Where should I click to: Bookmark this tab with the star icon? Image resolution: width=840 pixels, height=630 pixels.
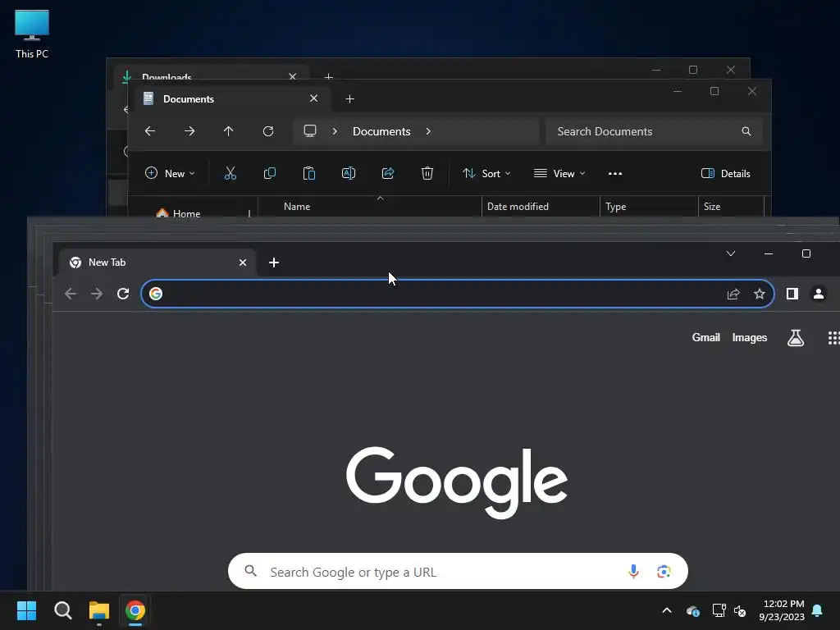click(x=760, y=294)
